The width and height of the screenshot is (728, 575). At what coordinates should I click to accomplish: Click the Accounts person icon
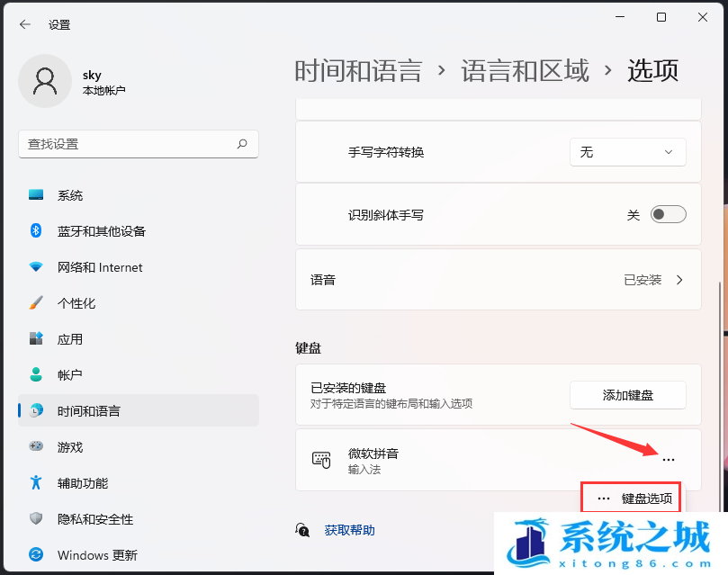pyautogui.click(x=36, y=374)
